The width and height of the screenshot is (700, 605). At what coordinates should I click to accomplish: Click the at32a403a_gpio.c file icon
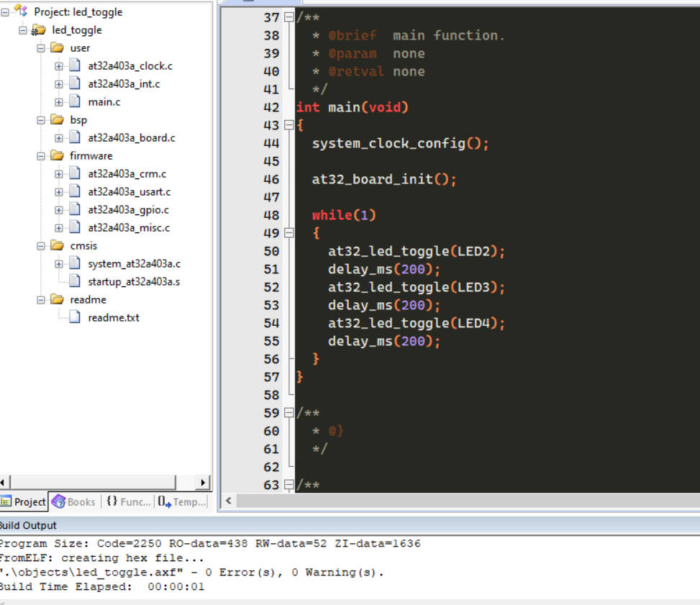75,209
